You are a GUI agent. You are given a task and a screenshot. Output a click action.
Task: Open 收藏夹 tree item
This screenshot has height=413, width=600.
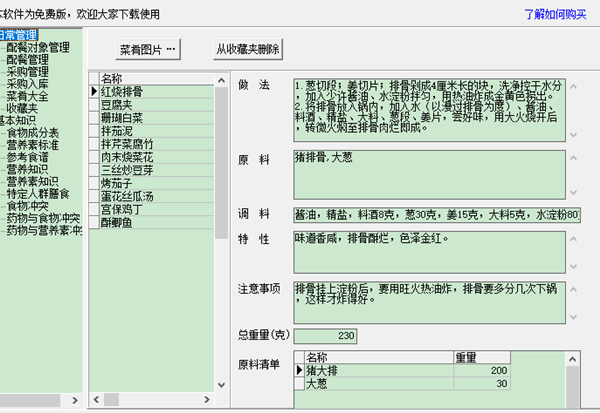click(x=22, y=108)
